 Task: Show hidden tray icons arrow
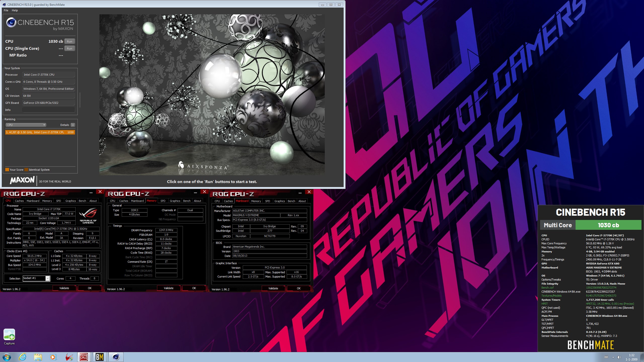(x=613, y=357)
